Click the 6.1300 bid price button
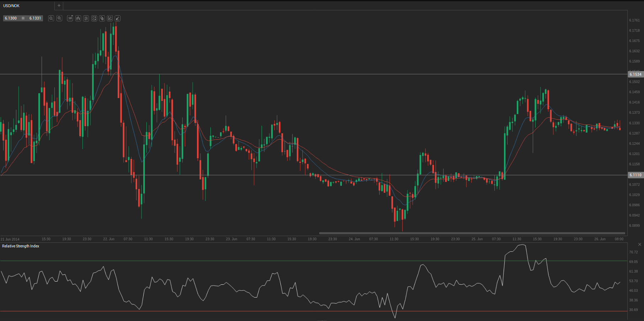 click(x=11, y=18)
